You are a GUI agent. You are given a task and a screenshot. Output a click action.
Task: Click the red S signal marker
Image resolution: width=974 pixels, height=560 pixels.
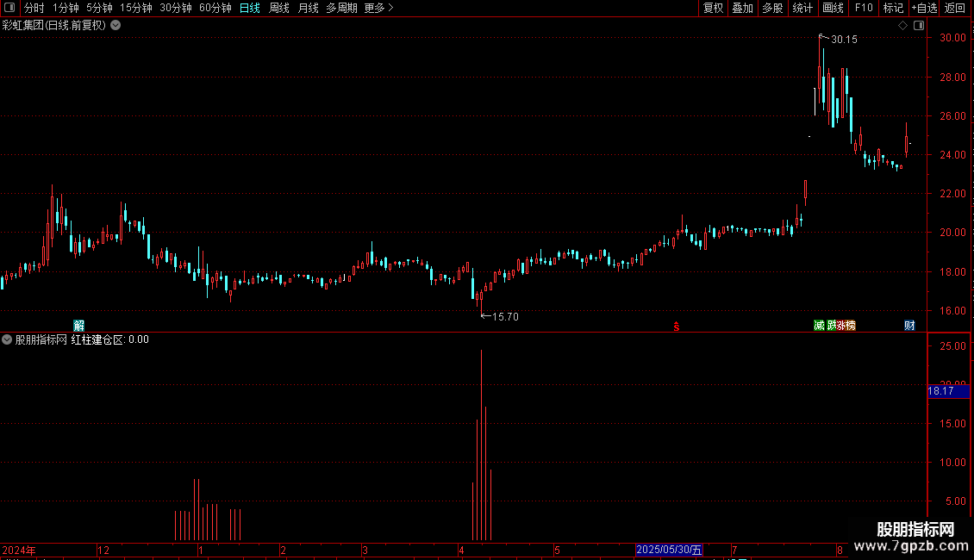(x=677, y=327)
